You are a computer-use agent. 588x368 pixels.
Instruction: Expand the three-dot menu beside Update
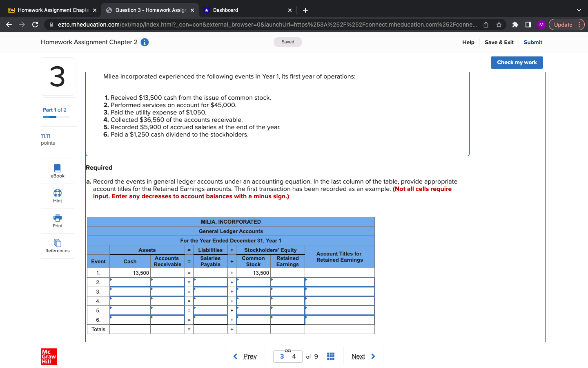point(579,25)
